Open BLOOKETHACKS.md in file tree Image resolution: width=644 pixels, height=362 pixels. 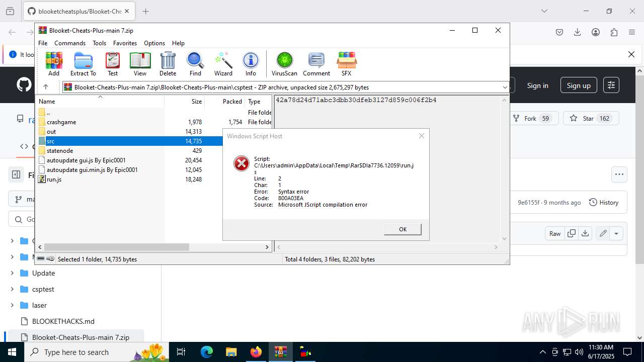[x=63, y=321]
